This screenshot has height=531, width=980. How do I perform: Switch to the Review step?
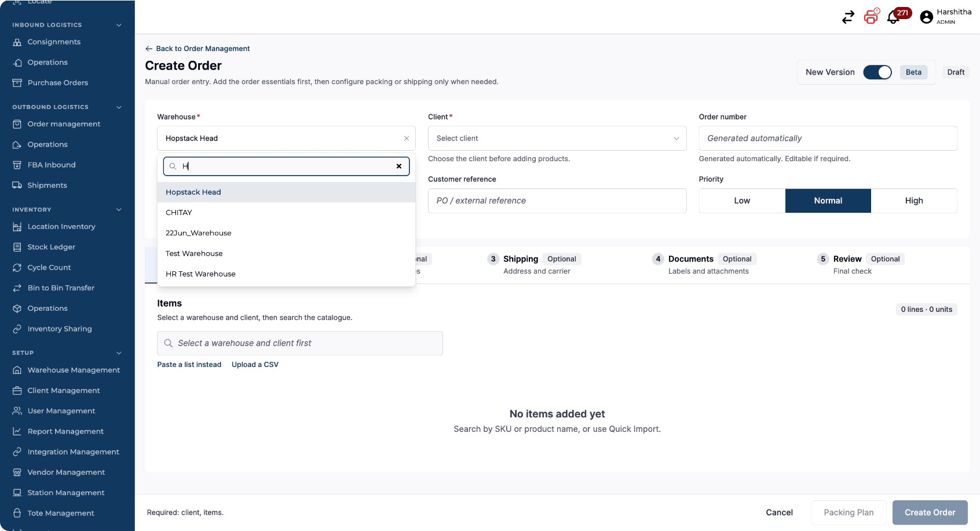[861, 264]
